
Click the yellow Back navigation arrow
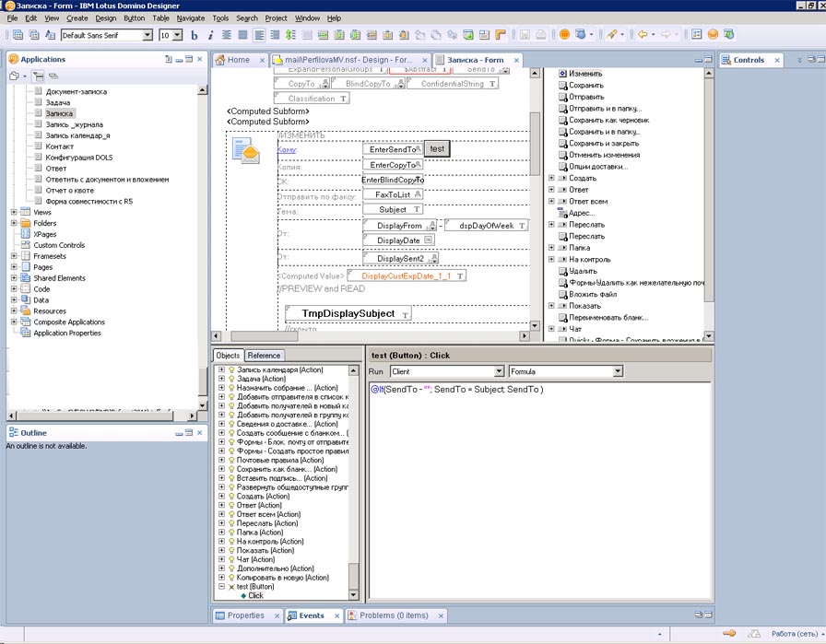tap(643, 35)
